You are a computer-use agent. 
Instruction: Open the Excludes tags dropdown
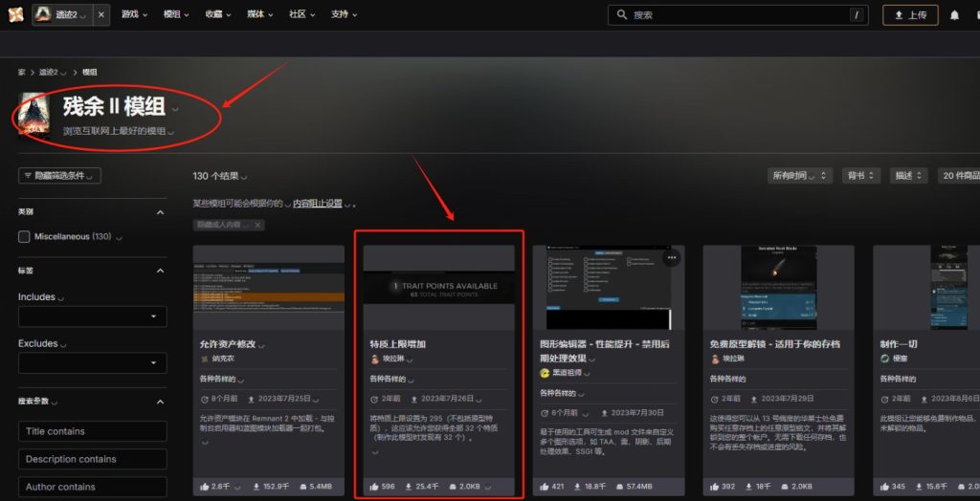(x=93, y=363)
